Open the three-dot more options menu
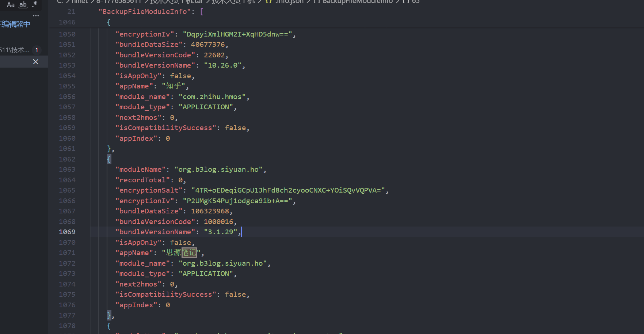This screenshot has height=334, width=644. (x=36, y=16)
